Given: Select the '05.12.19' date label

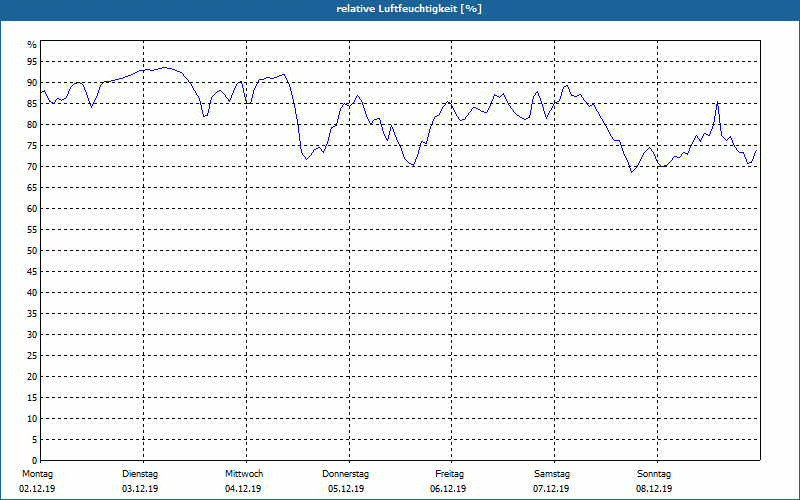Looking at the screenshot, I should (x=346, y=489).
